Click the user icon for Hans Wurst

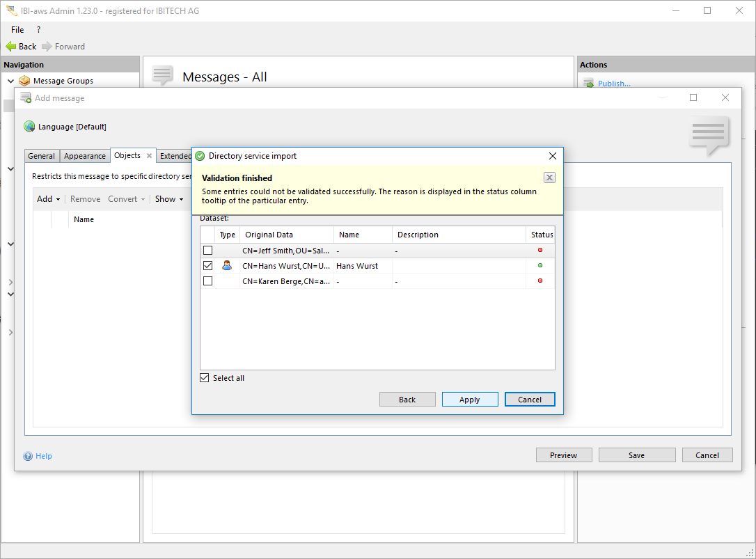[227, 265]
